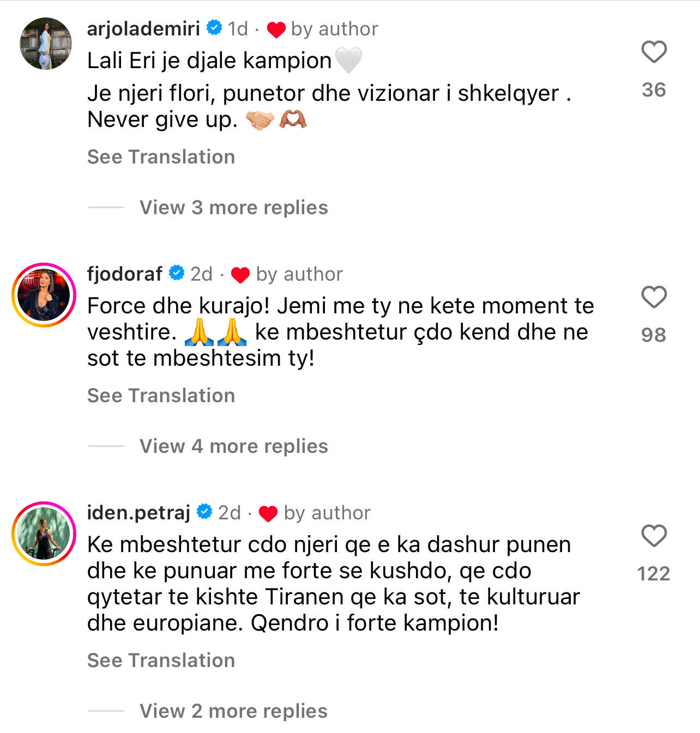Like fjodoraf's comment using the heart
The width and height of the screenshot is (700, 733).
[x=654, y=298]
